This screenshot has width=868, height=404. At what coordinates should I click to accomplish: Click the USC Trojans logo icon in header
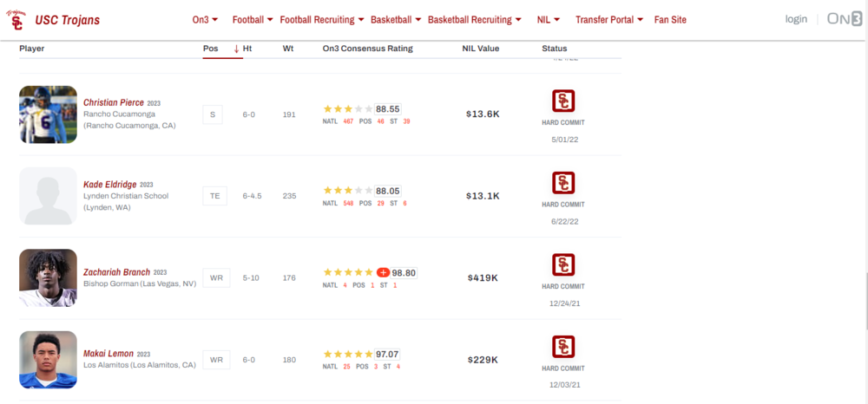16,19
